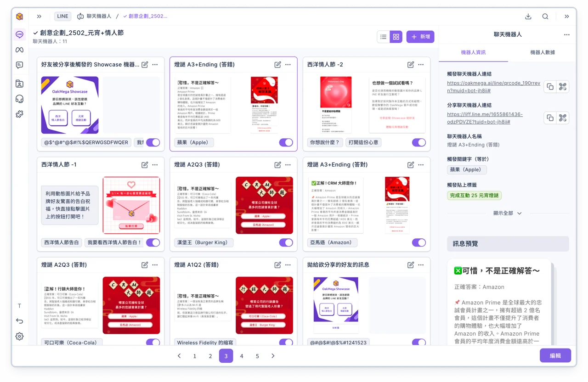Expand the left sidebar with double chevron
This screenshot has width=588, height=382.
point(39,17)
